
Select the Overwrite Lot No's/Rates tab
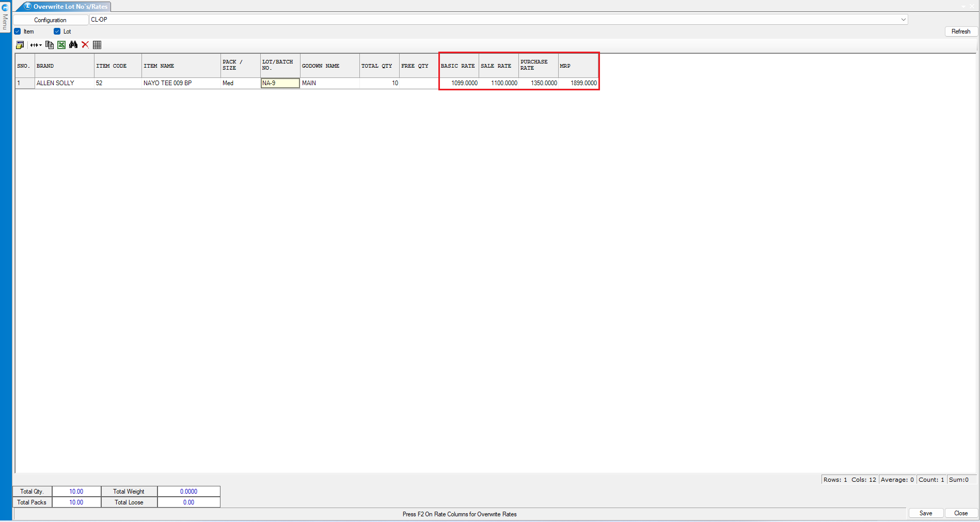[x=70, y=7]
